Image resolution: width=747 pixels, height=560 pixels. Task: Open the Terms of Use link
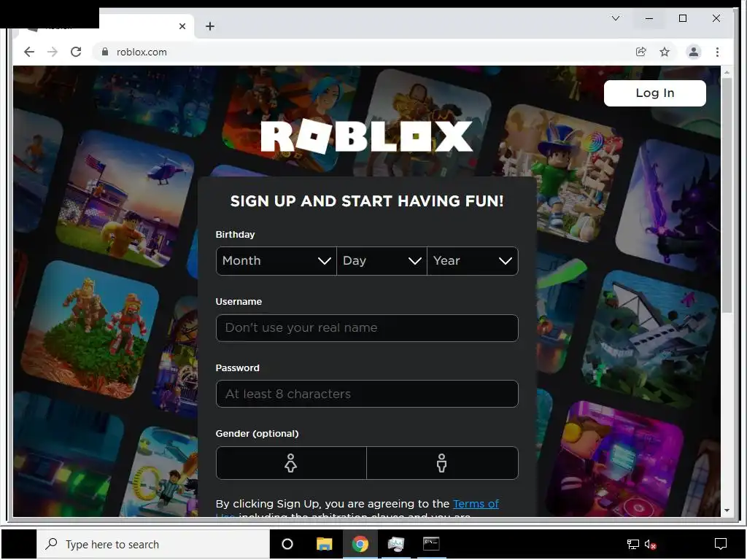(476, 504)
